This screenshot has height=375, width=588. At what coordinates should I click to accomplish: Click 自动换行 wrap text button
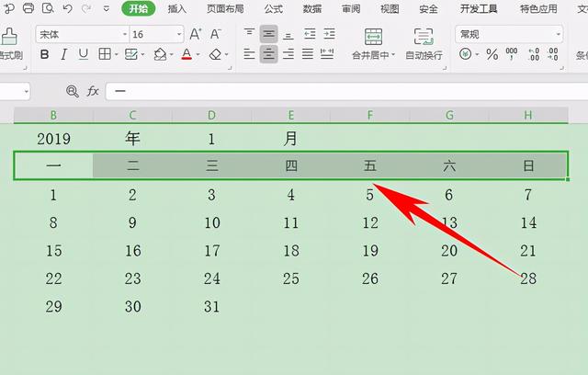[x=424, y=44]
